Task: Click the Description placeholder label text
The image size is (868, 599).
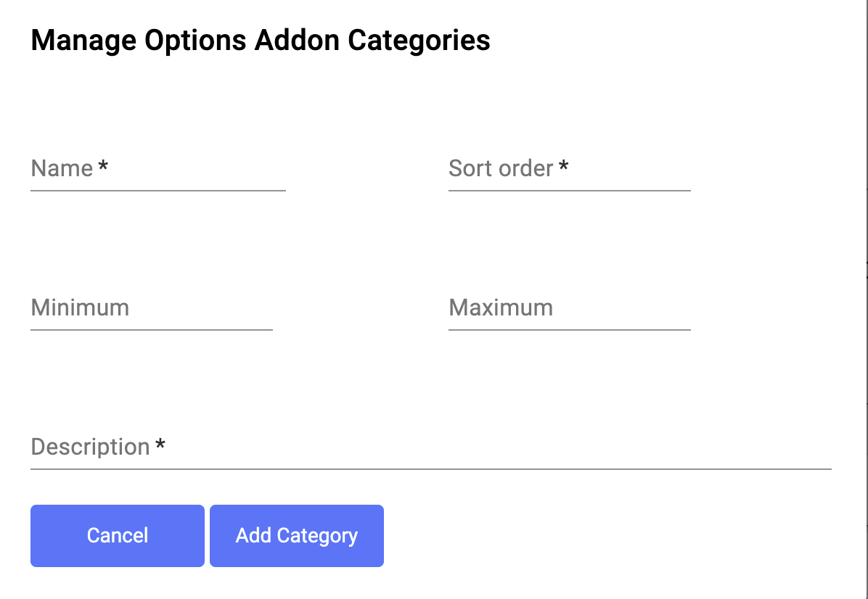Action: (x=90, y=447)
